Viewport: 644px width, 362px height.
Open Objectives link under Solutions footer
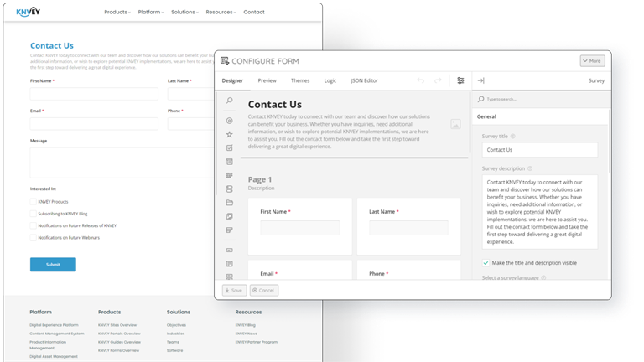click(x=176, y=325)
